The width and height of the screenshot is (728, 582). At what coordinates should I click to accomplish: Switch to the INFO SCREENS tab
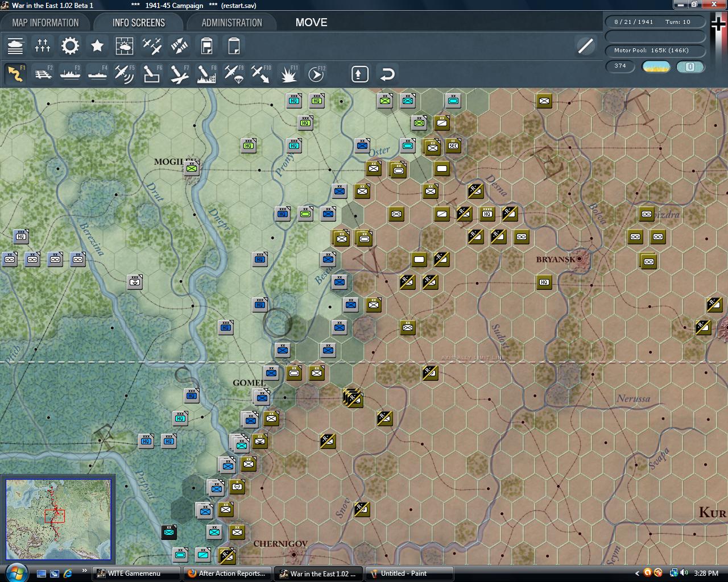point(139,23)
